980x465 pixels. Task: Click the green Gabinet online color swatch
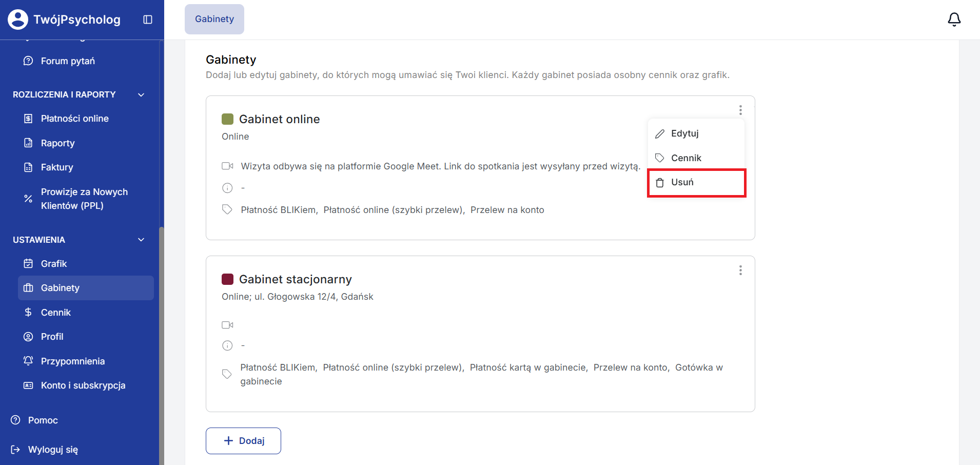(x=227, y=119)
